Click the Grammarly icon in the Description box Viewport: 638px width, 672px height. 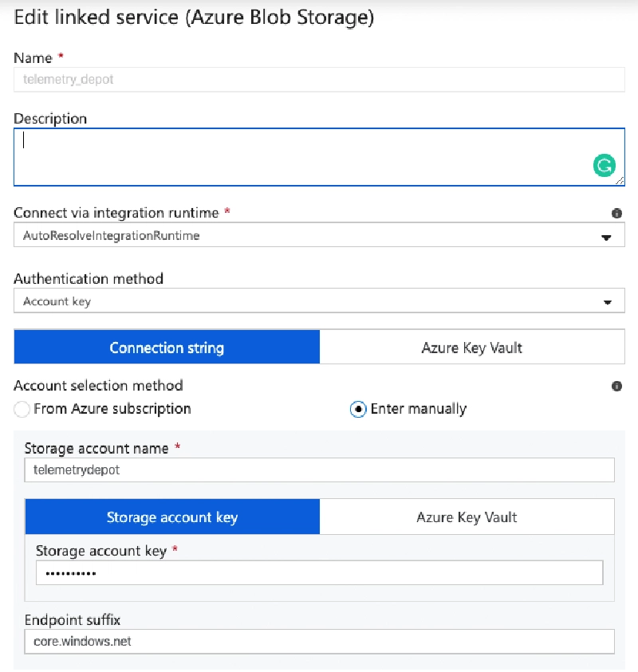click(x=605, y=165)
